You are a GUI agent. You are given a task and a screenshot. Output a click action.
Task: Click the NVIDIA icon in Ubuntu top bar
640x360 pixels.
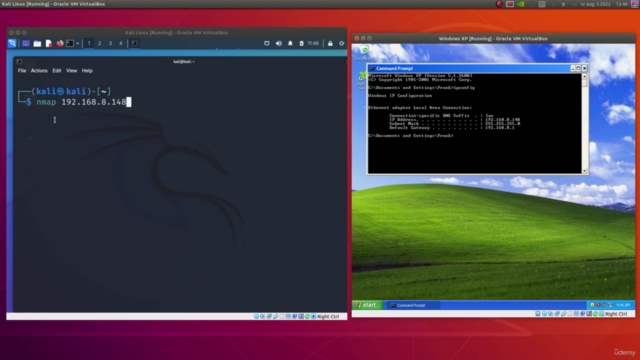pos(521,4)
